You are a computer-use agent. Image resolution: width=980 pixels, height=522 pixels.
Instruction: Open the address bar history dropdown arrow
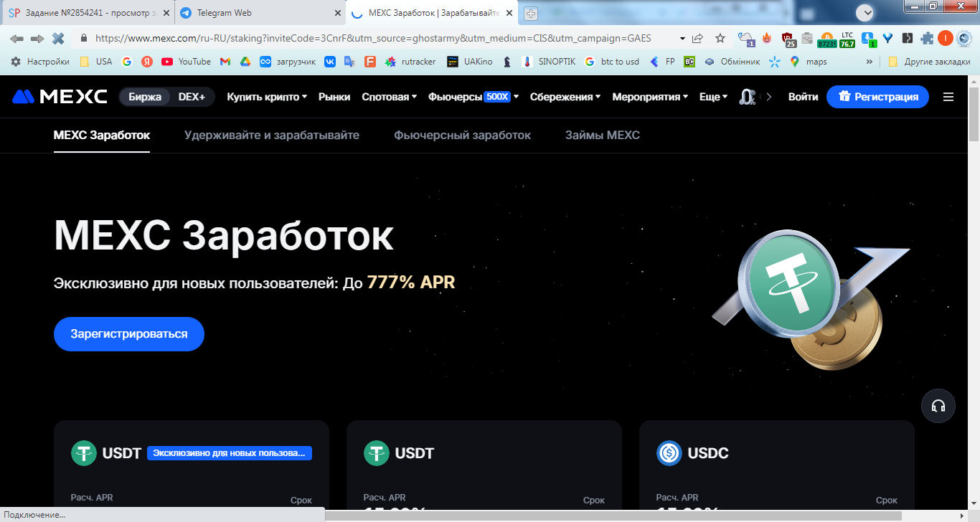point(682,39)
